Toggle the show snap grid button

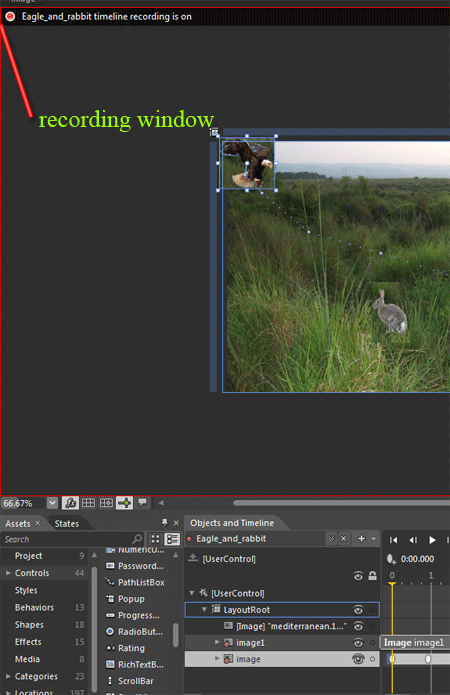point(88,503)
